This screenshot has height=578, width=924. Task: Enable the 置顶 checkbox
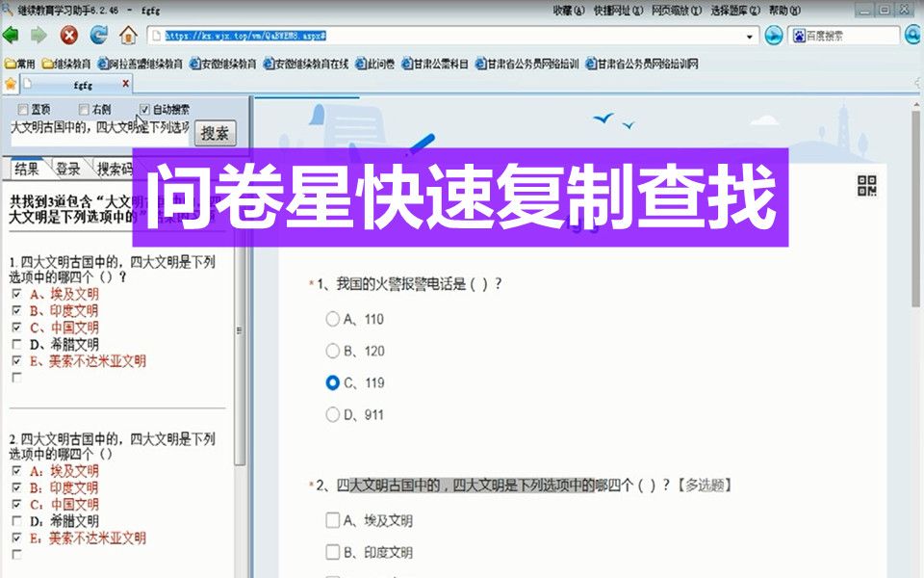tap(21, 109)
